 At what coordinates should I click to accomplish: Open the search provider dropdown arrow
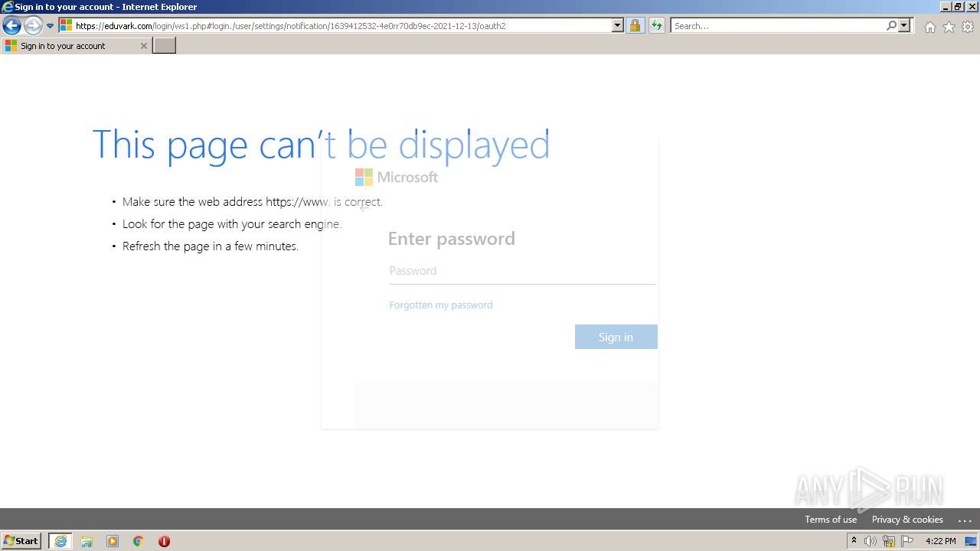904,26
